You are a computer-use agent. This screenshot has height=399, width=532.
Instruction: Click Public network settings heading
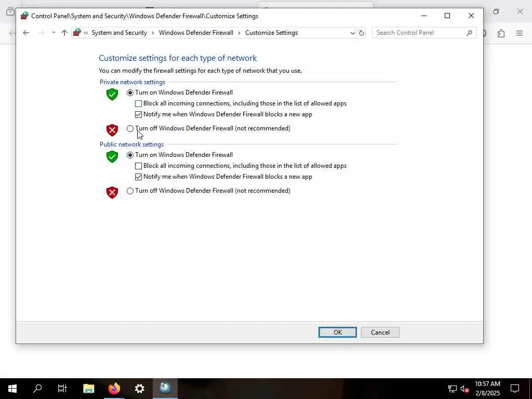tap(131, 144)
